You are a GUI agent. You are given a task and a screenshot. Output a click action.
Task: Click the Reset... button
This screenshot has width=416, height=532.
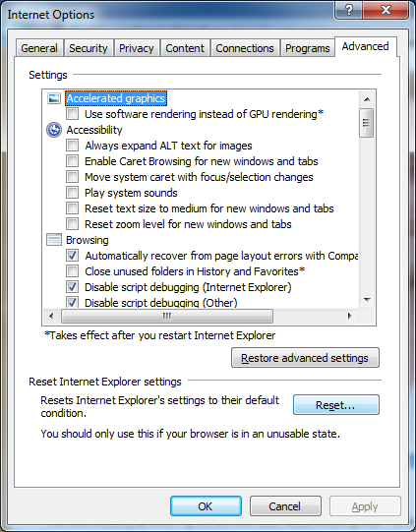click(x=336, y=405)
